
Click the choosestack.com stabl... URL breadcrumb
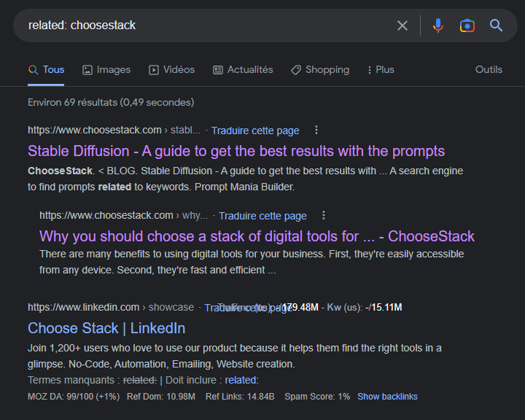coord(114,130)
